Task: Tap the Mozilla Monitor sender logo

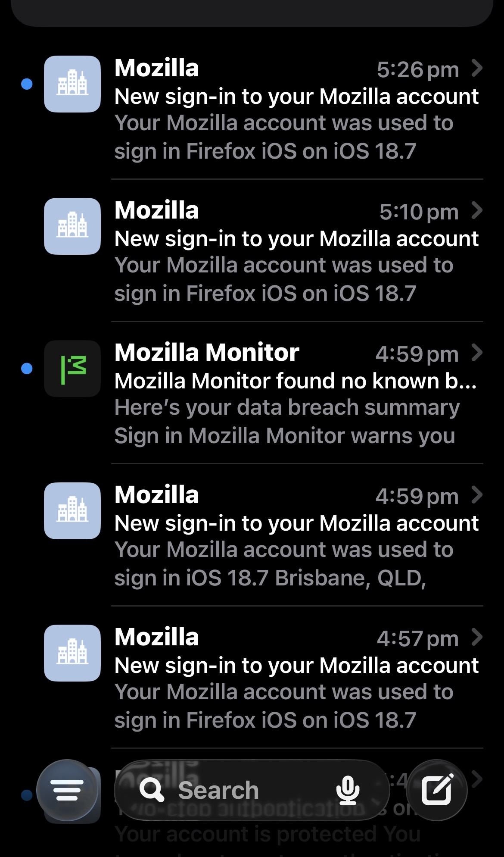Action: point(72,369)
